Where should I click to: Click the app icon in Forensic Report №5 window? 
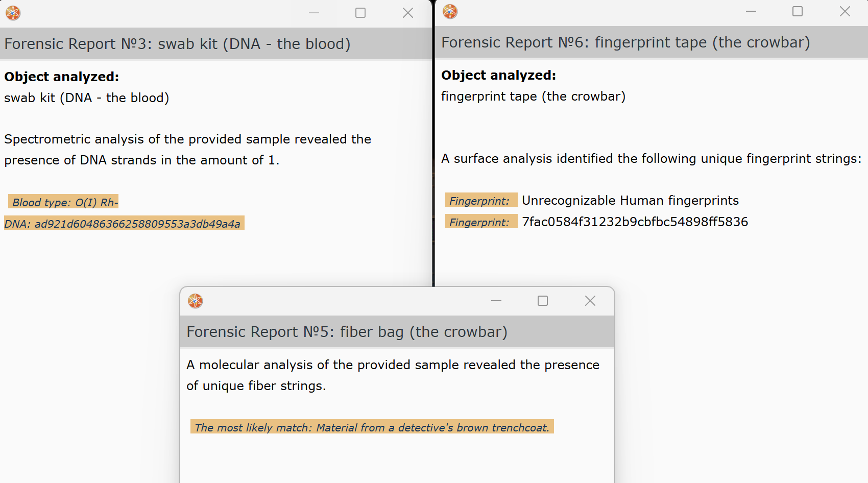point(195,301)
